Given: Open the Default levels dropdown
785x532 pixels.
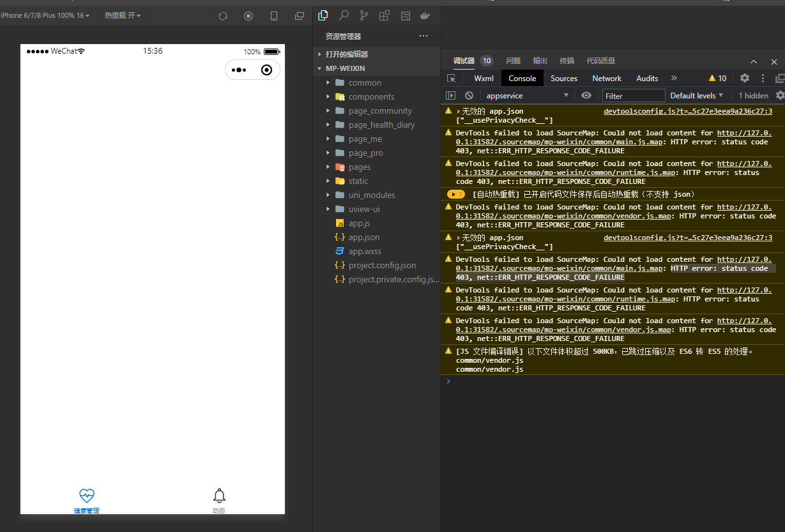Looking at the screenshot, I should coord(696,95).
